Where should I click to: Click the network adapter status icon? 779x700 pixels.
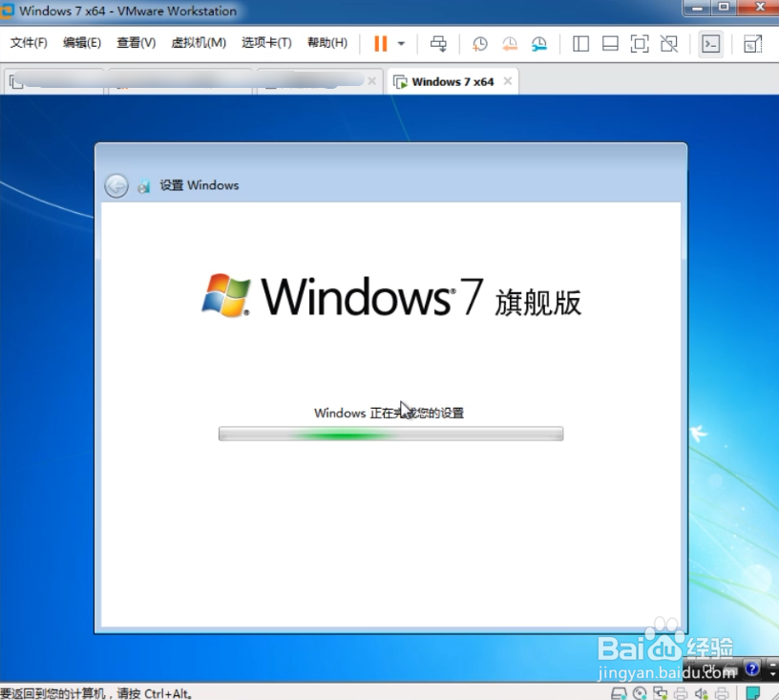[x=660, y=693]
